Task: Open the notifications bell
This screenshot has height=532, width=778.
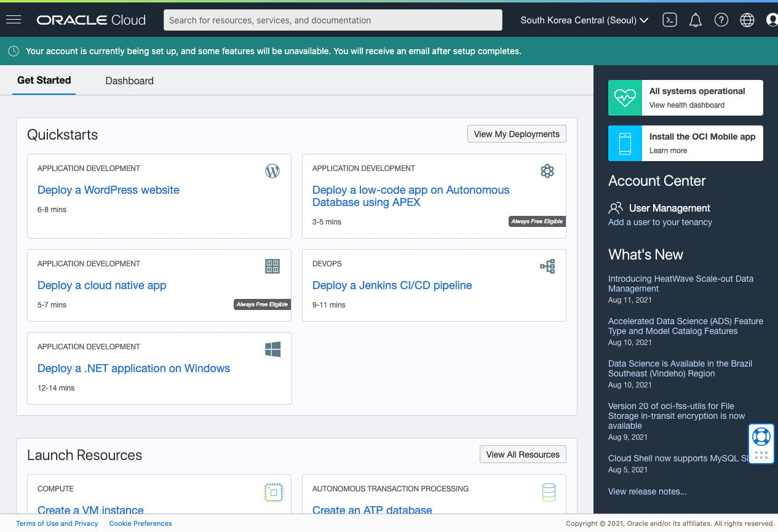Action: 696,20
